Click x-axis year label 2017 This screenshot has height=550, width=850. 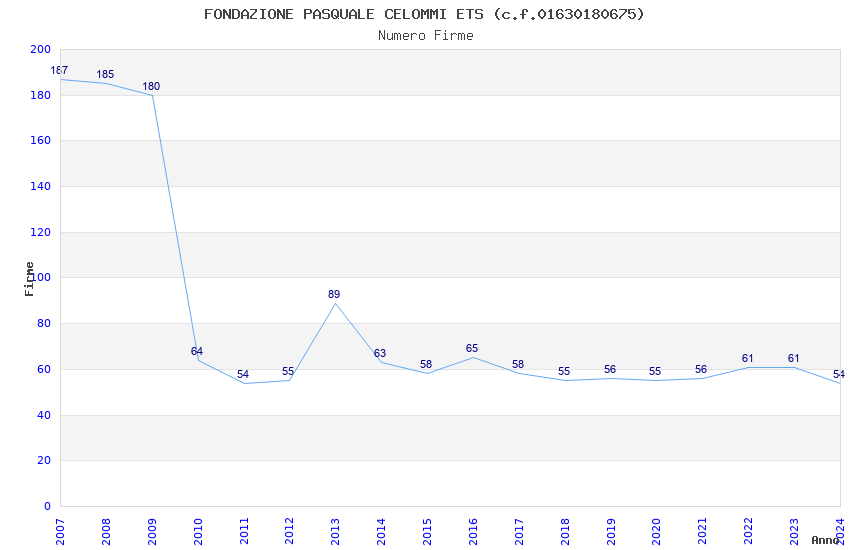[x=519, y=532]
